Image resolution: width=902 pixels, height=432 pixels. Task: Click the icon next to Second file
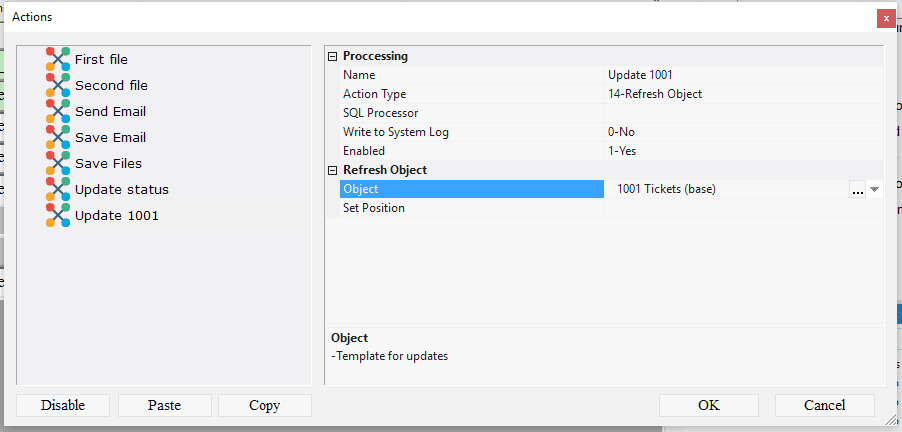(x=58, y=86)
